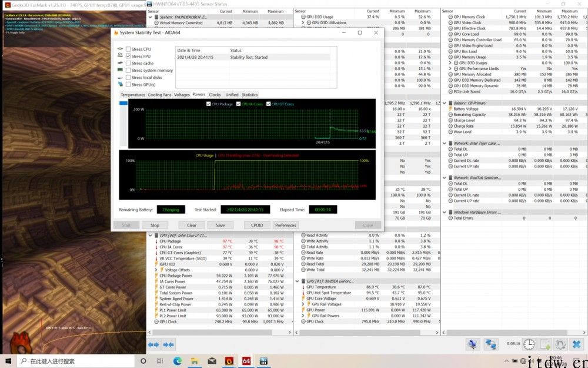Click the HWiNFO two-computers network icon

(490, 344)
